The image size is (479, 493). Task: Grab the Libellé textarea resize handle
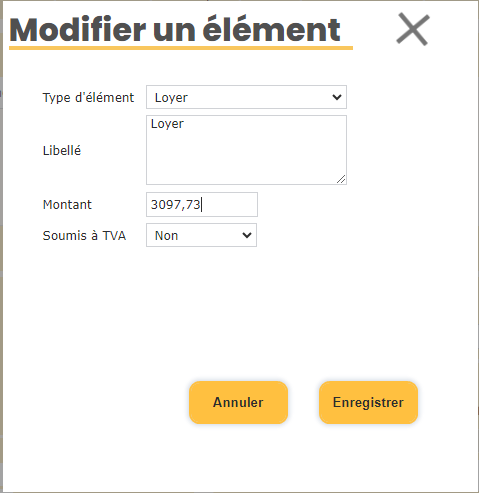pyautogui.click(x=341, y=179)
